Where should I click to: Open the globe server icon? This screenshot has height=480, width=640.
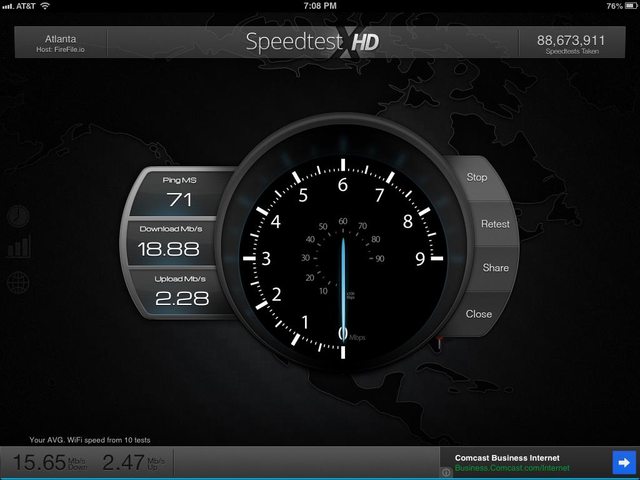(18, 282)
